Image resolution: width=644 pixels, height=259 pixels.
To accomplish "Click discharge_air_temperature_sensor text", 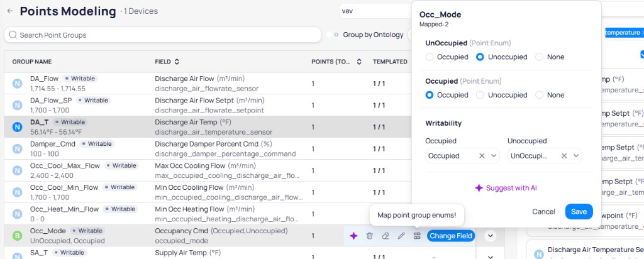I will click(214, 132).
